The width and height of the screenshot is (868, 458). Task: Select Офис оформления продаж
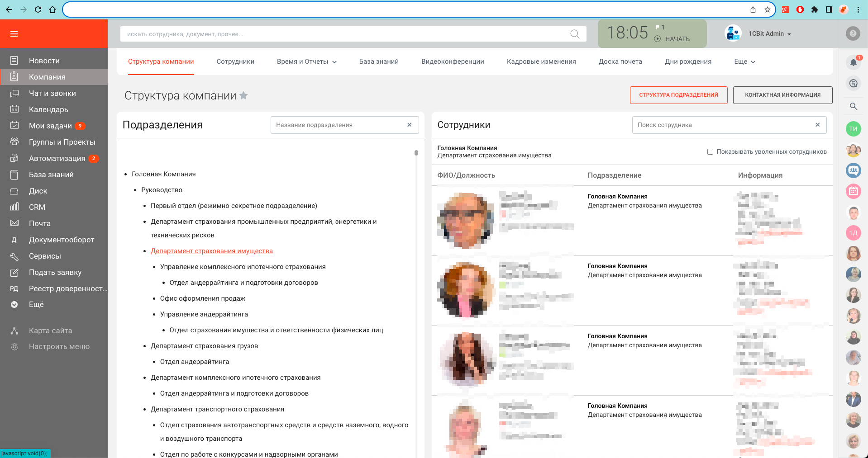point(203,298)
